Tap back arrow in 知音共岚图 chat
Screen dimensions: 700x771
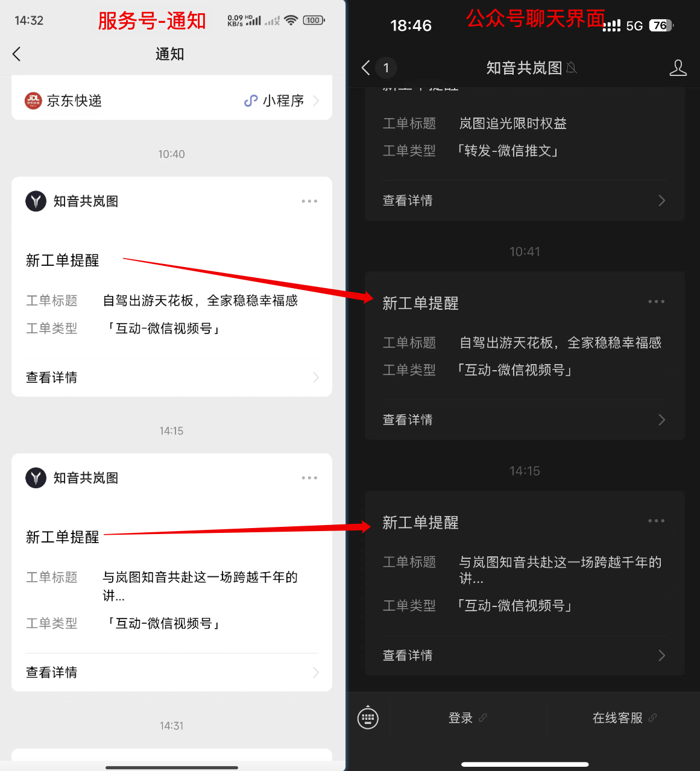[365, 68]
